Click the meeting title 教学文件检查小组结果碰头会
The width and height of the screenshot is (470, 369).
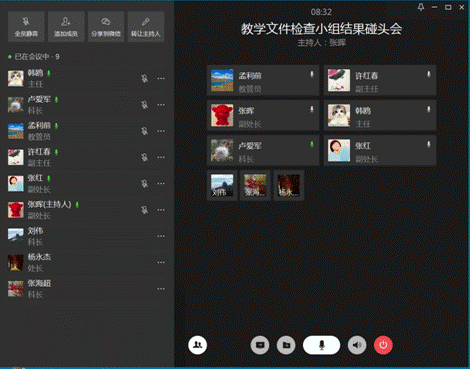(321, 29)
